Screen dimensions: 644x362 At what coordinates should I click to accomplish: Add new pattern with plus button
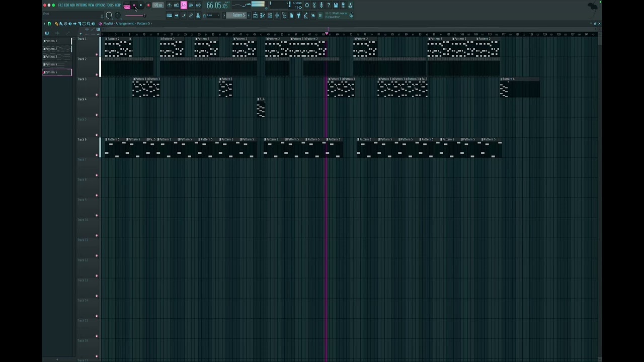tap(249, 15)
